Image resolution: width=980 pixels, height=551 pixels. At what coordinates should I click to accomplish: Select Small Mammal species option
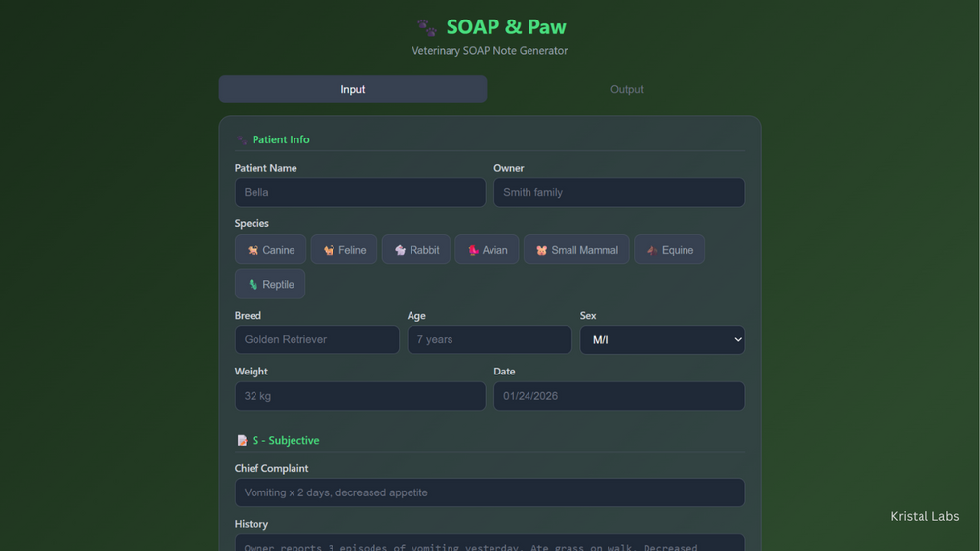click(x=576, y=250)
